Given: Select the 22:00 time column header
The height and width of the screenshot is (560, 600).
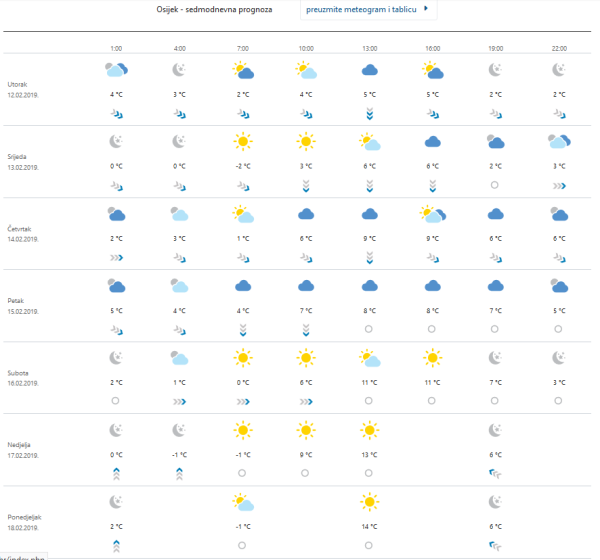Looking at the screenshot, I should tap(559, 47).
